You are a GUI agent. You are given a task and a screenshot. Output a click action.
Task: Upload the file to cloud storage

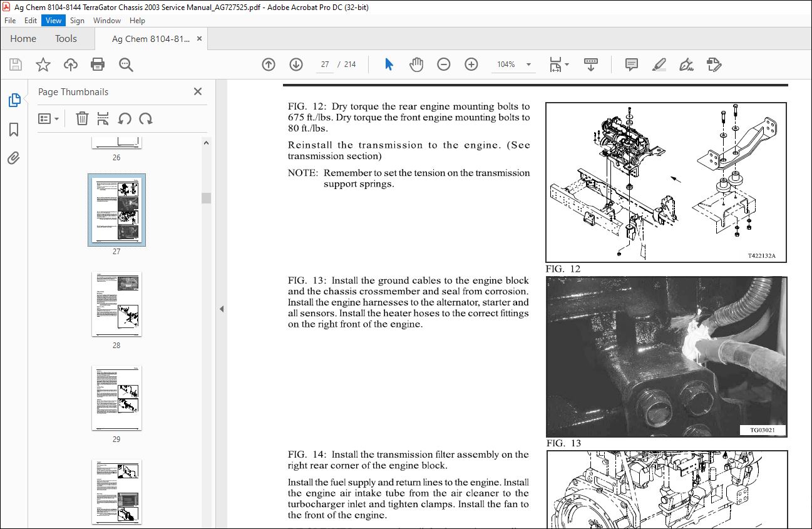(71, 64)
